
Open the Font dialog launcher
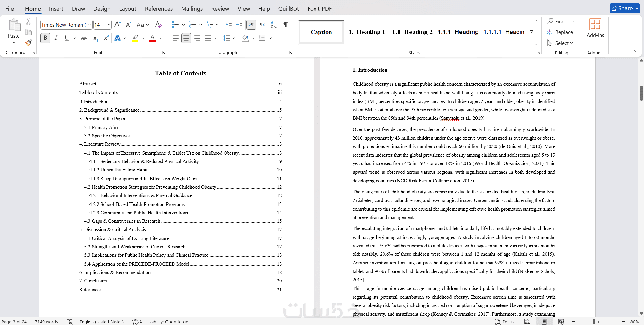pos(164,53)
